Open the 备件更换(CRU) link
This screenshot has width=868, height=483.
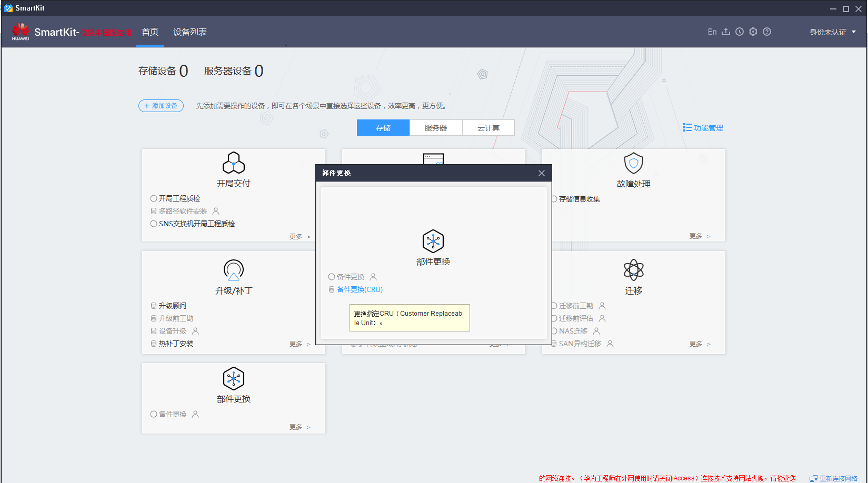tap(360, 289)
